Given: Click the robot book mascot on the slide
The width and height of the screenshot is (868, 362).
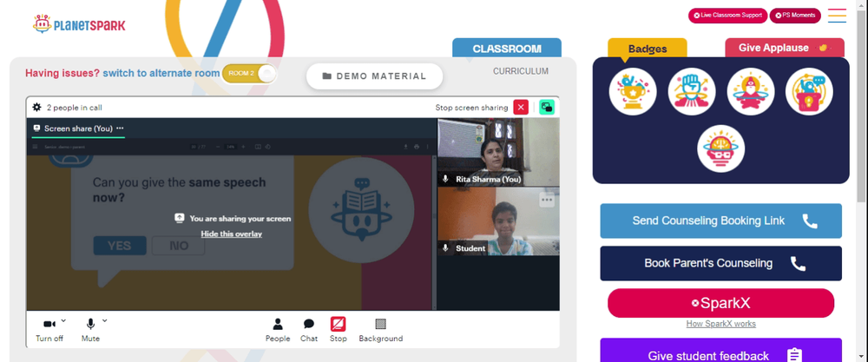Looking at the screenshot, I should point(361,210).
